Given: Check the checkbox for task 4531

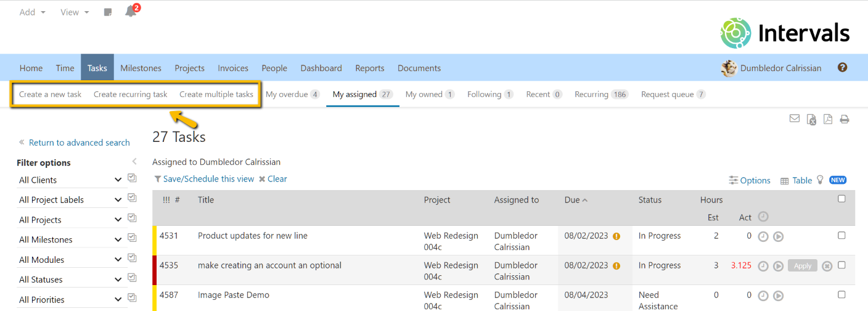Looking at the screenshot, I should [841, 236].
